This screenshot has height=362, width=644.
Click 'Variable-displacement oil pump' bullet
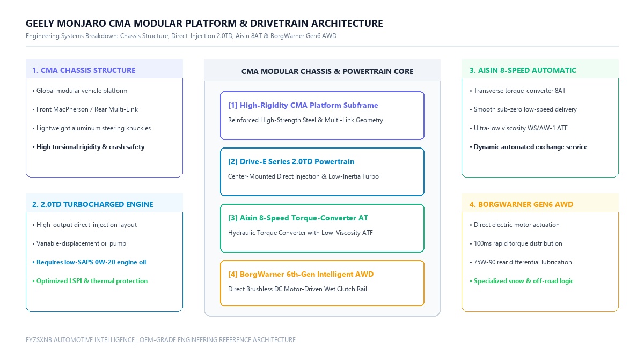pyautogui.click(x=79, y=243)
